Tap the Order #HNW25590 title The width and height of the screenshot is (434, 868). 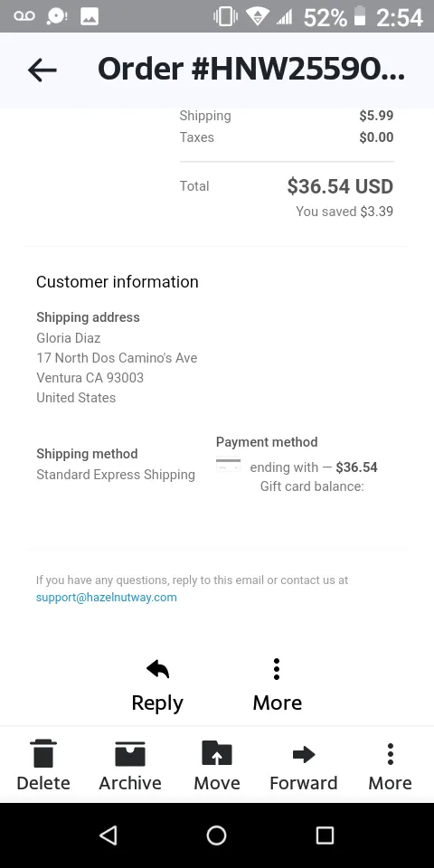(x=250, y=70)
